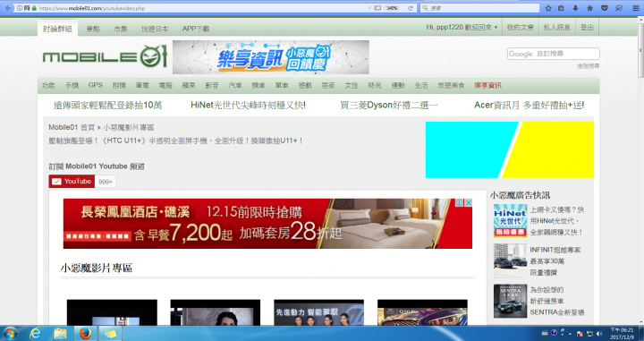
Task: Click the HiNet 光世代 sidebar ad thumbnail
Action: tap(510, 221)
